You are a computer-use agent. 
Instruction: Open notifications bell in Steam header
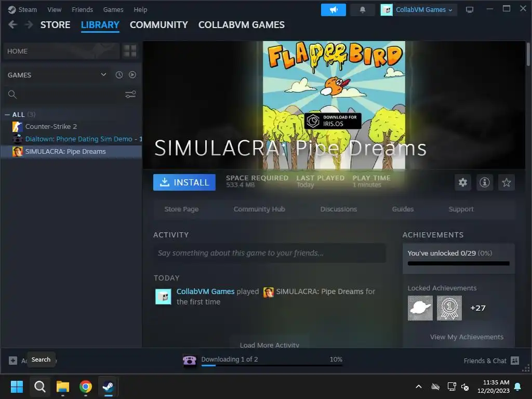click(362, 10)
